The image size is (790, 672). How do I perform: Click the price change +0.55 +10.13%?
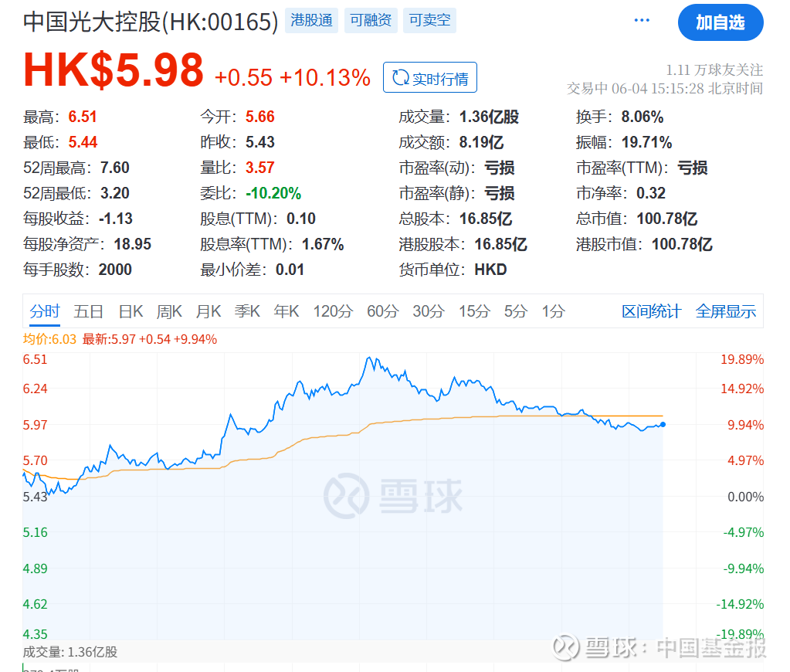292,78
